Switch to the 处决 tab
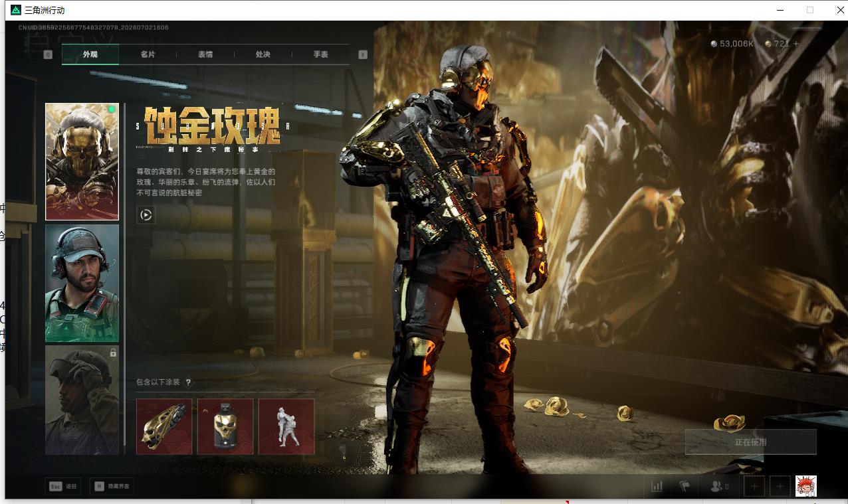 (x=263, y=54)
